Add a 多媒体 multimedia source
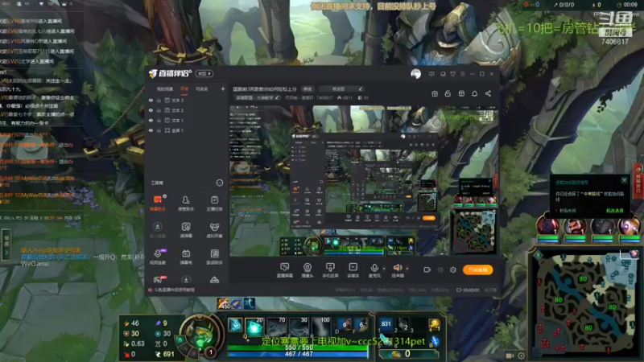Image resolution: width=644 pixels, height=362 pixels. coord(353,270)
